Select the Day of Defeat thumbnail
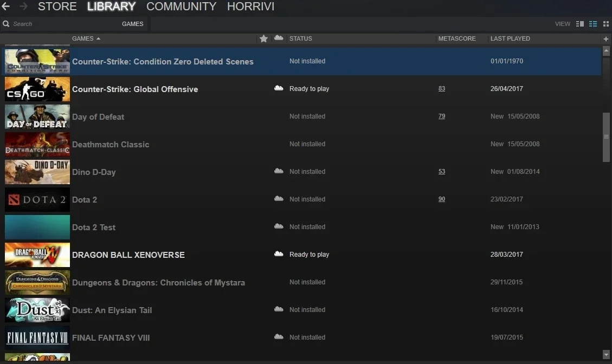 pos(37,116)
